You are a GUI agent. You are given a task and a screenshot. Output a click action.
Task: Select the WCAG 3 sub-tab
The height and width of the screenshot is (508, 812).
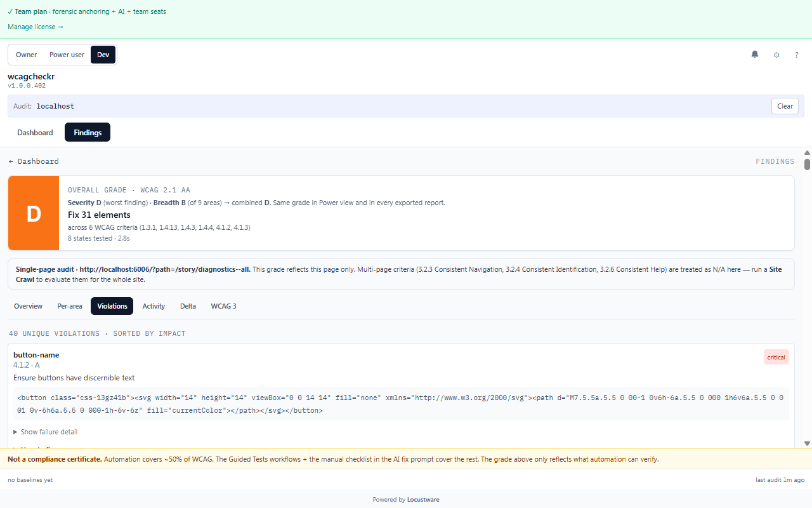click(x=223, y=306)
